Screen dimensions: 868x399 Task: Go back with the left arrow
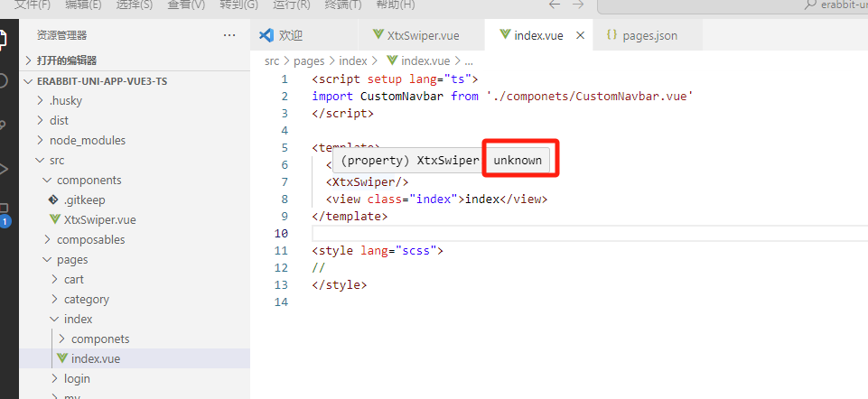pos(554,5)
